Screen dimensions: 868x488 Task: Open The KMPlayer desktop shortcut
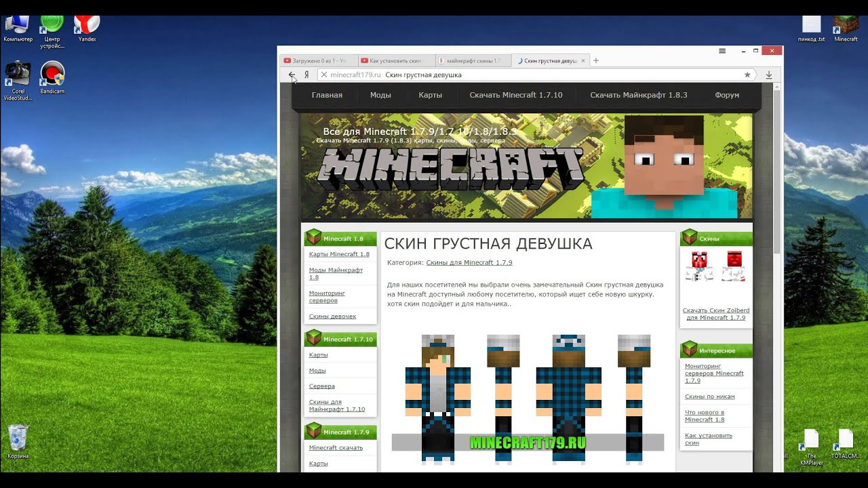click(x=811, y=447)
